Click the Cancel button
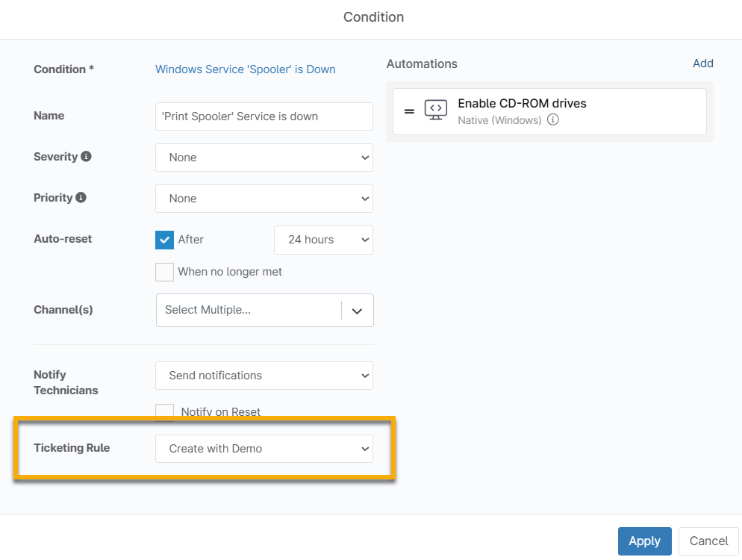Screen dimensions: 742x560 708,541
